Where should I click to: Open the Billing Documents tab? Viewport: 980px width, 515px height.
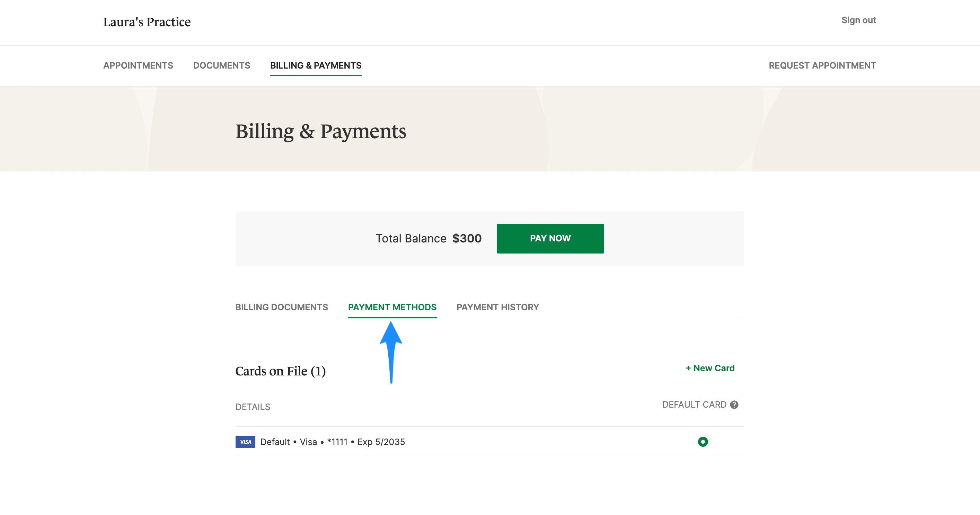tap(282, 307)
